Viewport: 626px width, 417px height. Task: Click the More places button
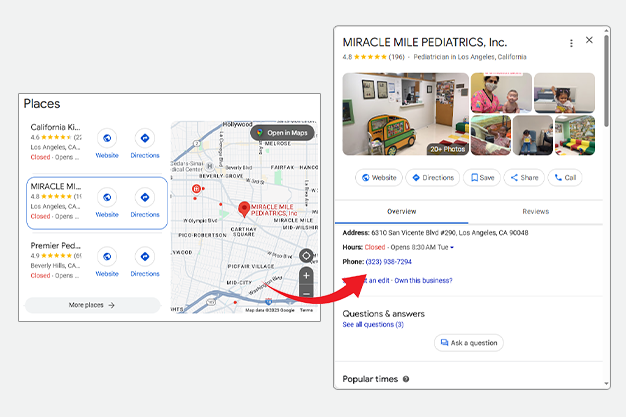click(92, 305)
